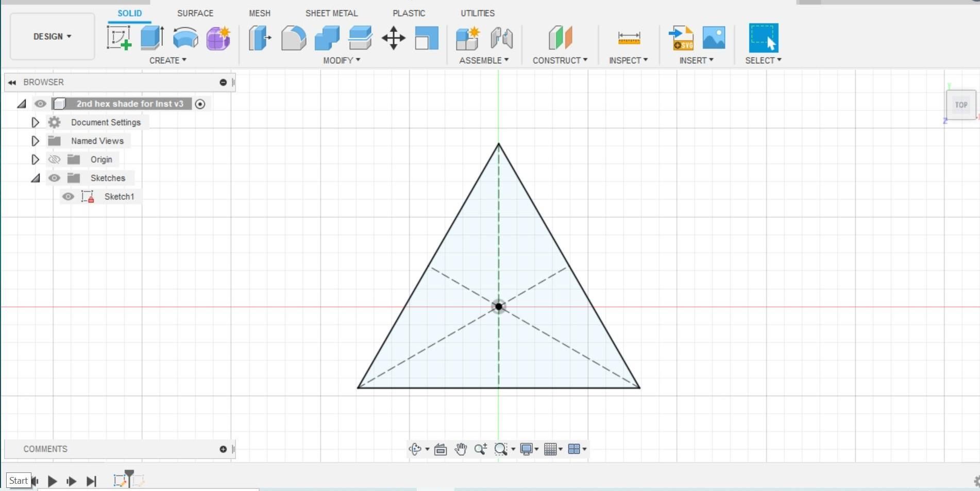This screenshot has width=980, height=491.
Task: Select the Fillet tool icon
Action: click(x=294, y=38)
